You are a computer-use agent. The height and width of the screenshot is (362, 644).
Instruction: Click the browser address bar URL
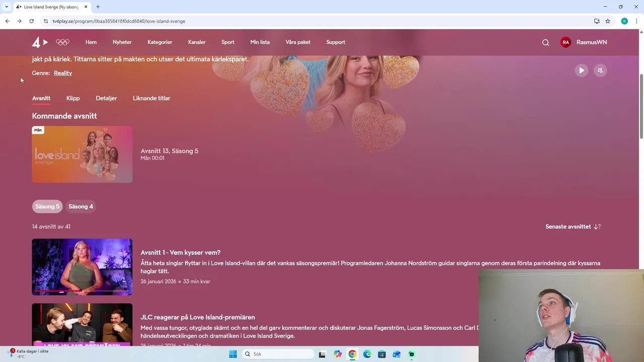119,21
